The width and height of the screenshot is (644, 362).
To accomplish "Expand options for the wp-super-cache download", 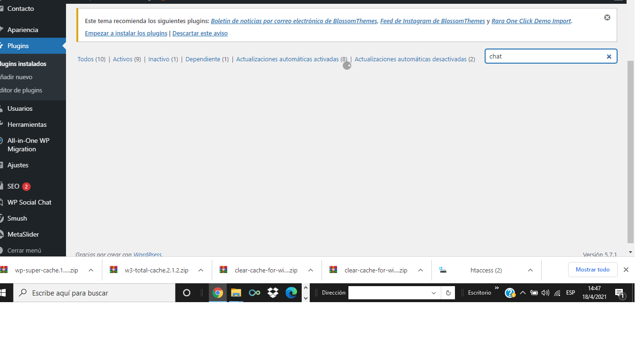I will (x=91, y=270).
